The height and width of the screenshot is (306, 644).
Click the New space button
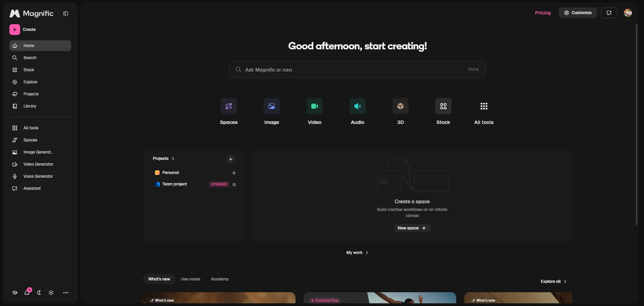coord(412,228)
